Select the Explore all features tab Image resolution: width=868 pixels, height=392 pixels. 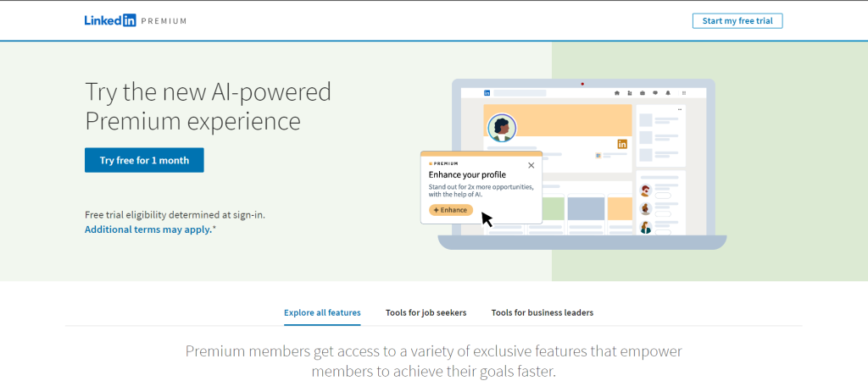(x=322, y=312)
